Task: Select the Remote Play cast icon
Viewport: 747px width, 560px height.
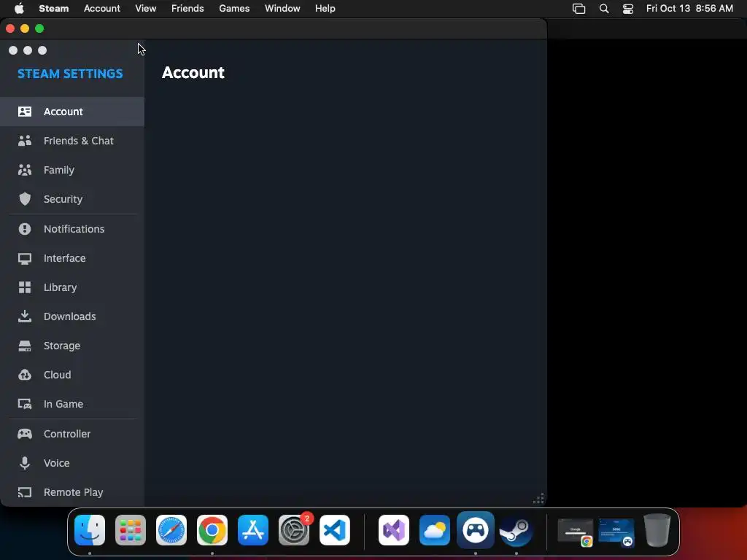Action: tap(25, 492)
